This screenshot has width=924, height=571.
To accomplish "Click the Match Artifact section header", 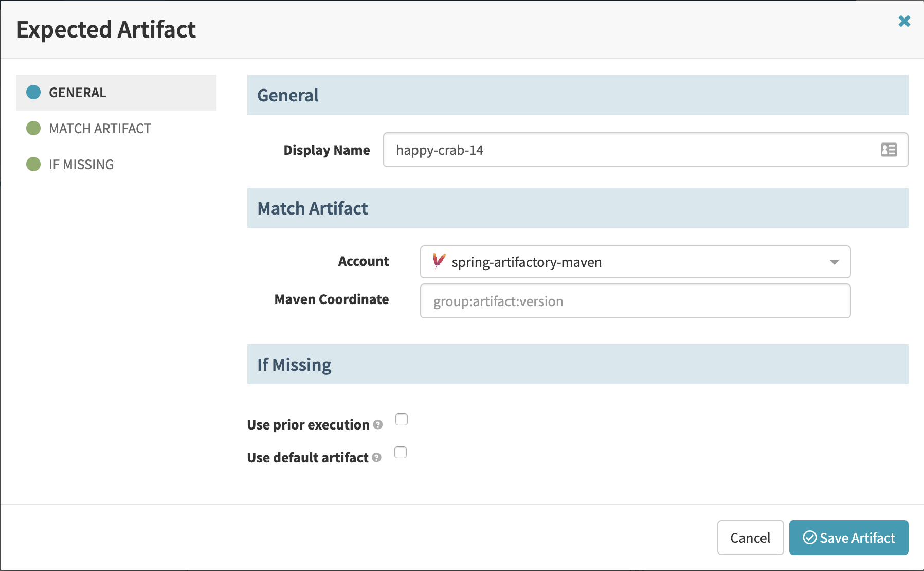I will pyautogui.click(x=577, y=208).
